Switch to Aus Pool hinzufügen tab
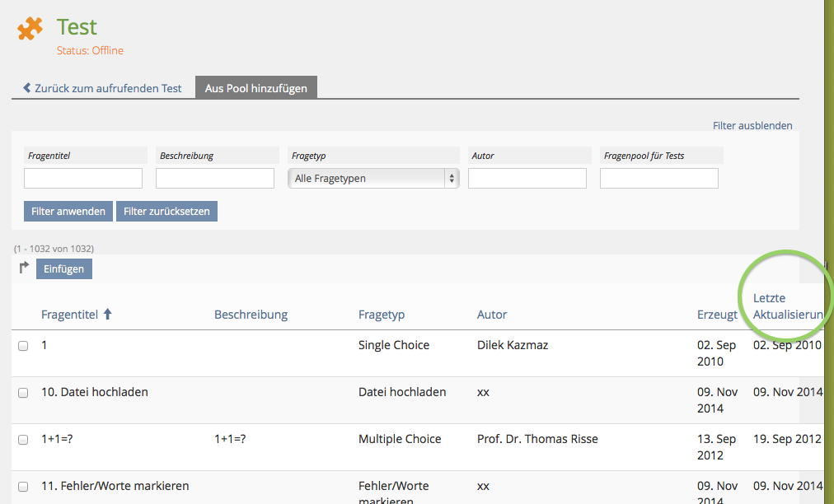Viewport: 834px width, 504px height. pyautogui.click(x=256, y=88)
